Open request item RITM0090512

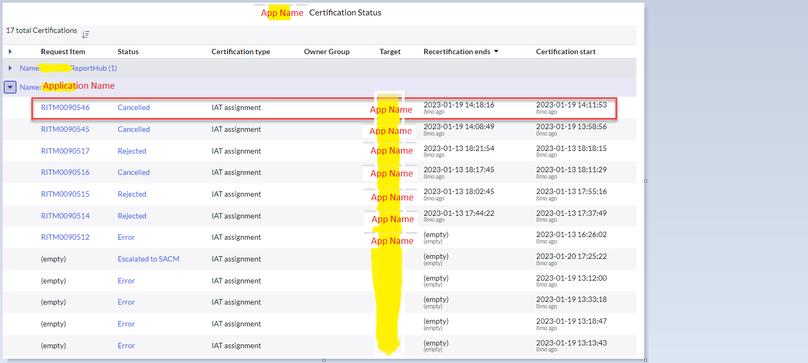coord(65,237)
